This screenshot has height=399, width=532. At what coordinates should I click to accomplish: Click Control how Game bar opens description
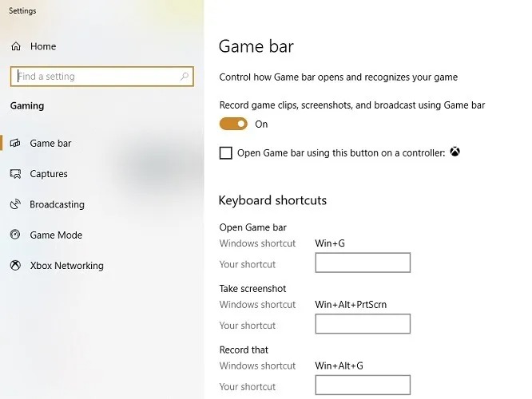click(338, 77)
